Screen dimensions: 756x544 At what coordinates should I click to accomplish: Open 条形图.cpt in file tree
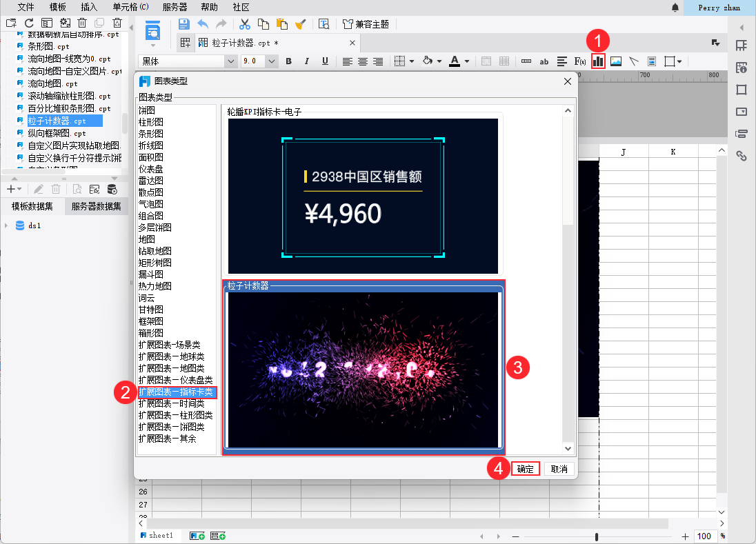click(x=49, y=46)
